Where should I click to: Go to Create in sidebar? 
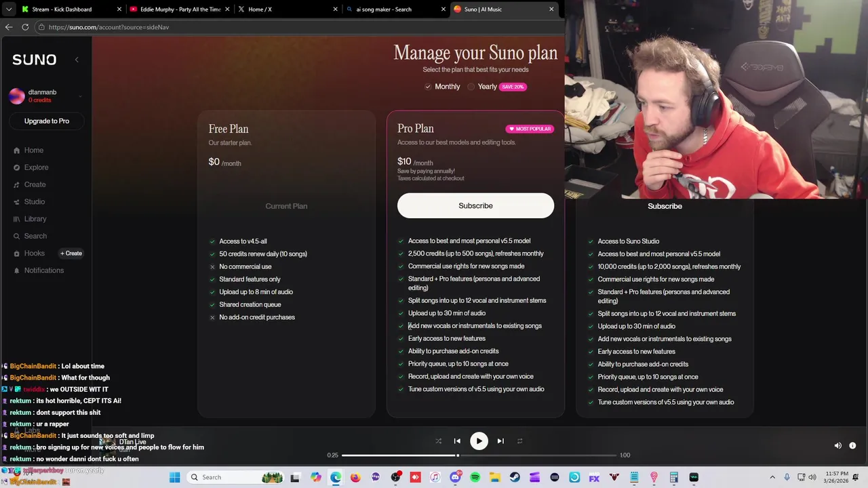pos(30,184)
